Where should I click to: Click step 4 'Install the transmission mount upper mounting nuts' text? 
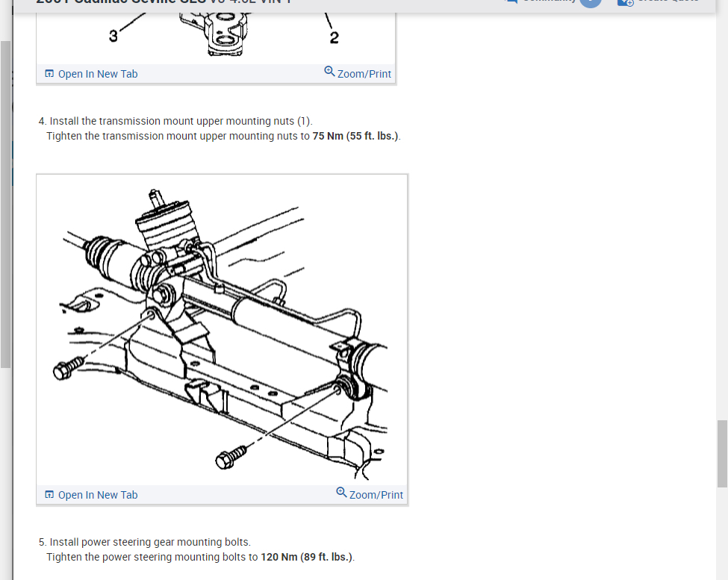pyautogui.click(x=175, y=121)
